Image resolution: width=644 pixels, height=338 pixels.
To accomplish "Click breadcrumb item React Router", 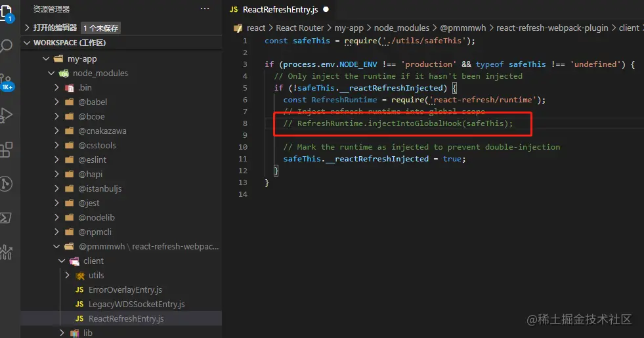I will 300,28.
